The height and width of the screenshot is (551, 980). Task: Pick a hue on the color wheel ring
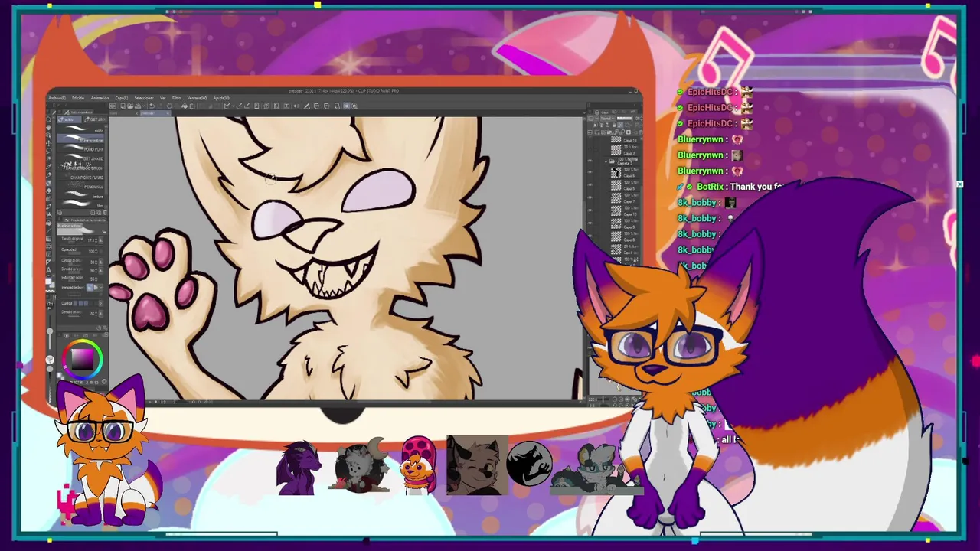pos(83,341)
